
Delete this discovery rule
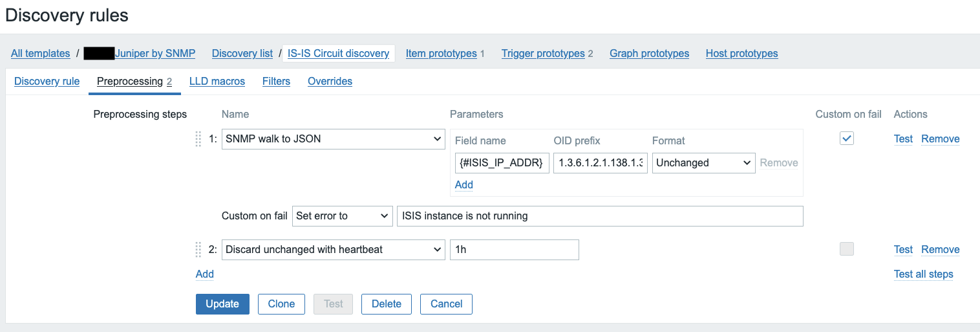[387, 304]
